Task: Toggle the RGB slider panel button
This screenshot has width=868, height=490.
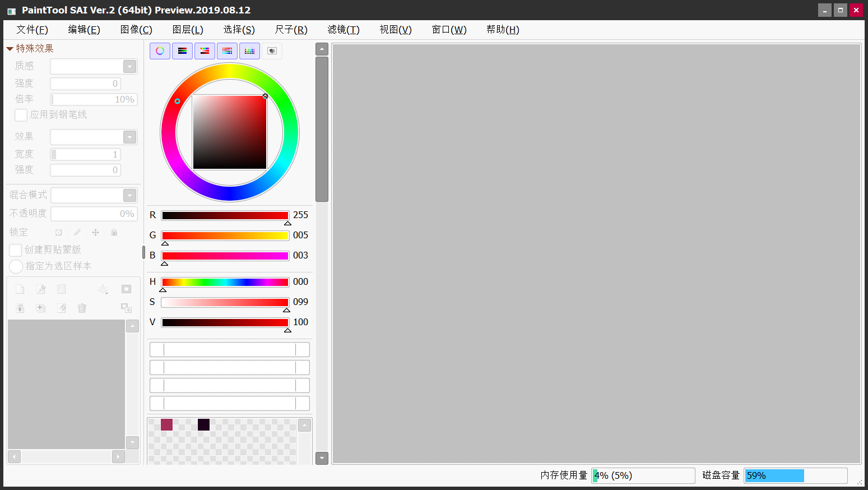Action: point(182,51)
